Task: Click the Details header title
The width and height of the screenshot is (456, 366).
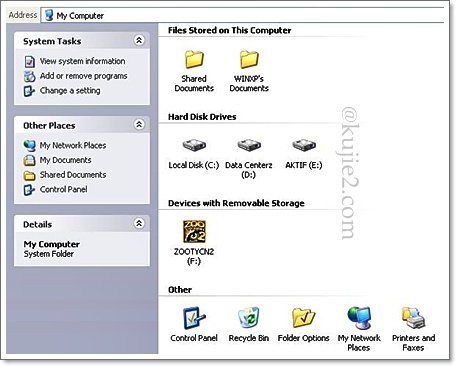Action: tap(37, 224)
